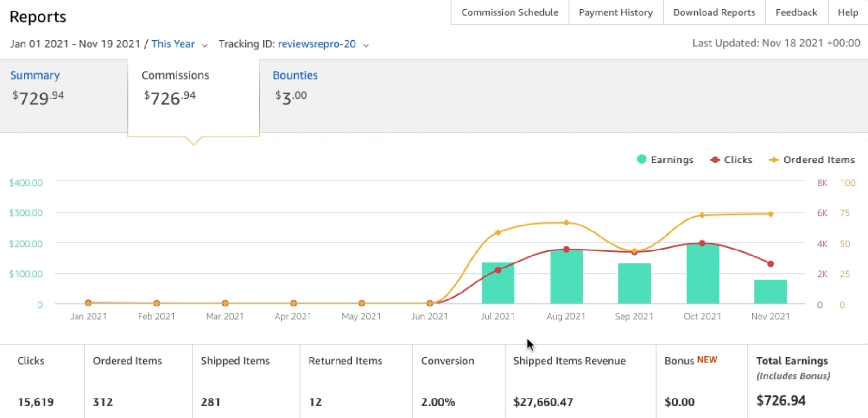This screenshot has width=868, height=418.
Task: Click the Ordered Items value 312
Action: click(x=103, y=402)
